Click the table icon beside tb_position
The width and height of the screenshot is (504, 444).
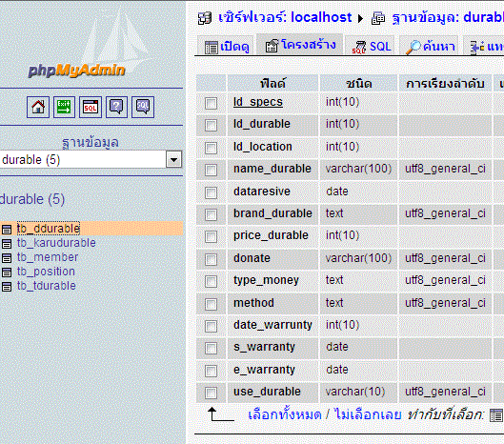pyautogui.click(x=7, y=272)
